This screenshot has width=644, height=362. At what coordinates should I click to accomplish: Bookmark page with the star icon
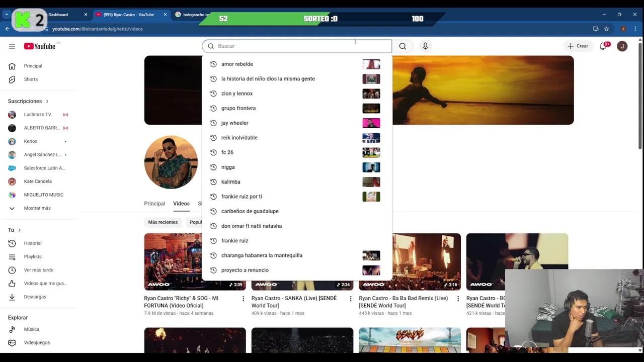coord(606,29)
